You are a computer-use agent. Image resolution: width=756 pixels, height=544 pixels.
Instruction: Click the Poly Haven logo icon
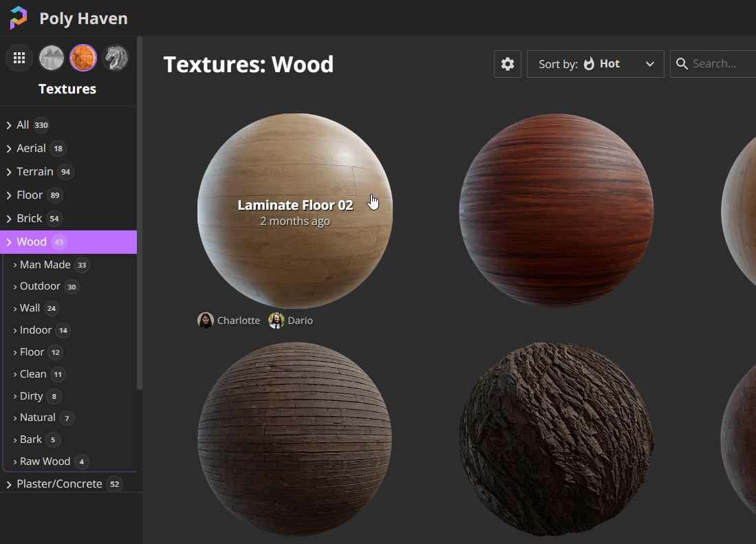coord(19,18)
